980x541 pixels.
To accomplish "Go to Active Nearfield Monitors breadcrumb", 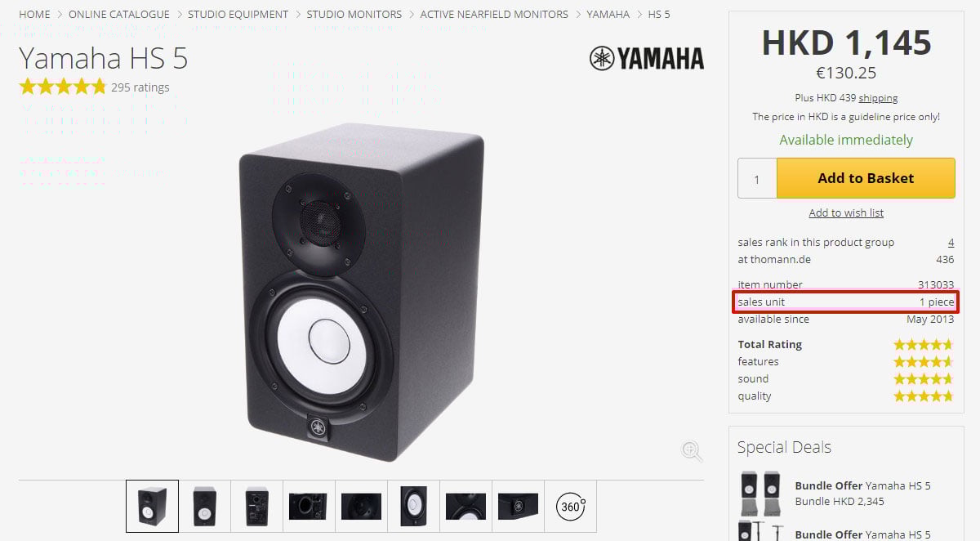I will point(494,15).
